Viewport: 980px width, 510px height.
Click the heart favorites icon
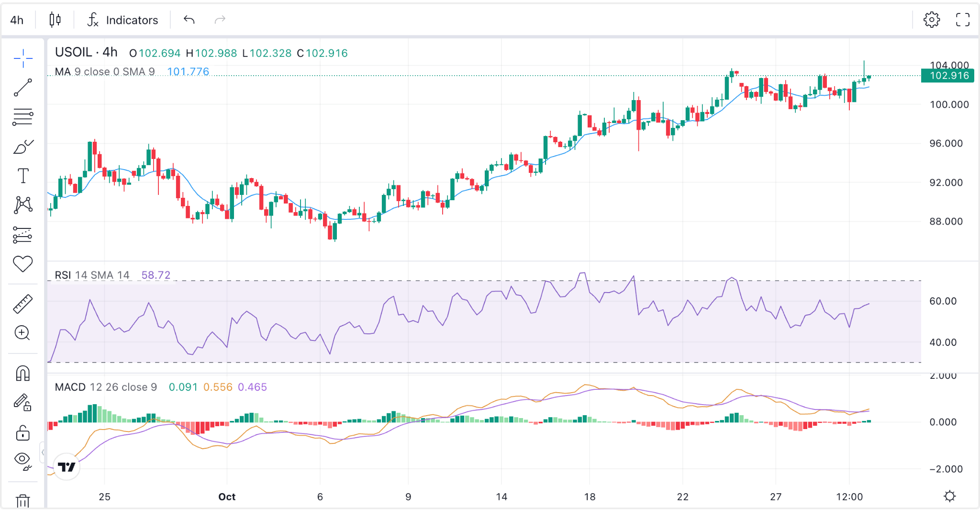pyautogui.click(x=23, y=264)
